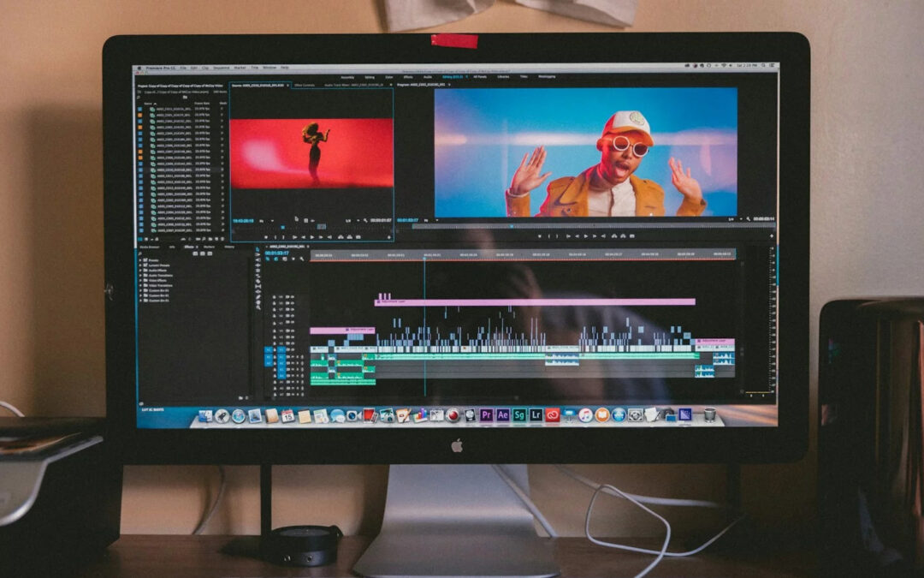Screen dimensions: 924x578
Task: Open the File menu
Action: (181, 67)
